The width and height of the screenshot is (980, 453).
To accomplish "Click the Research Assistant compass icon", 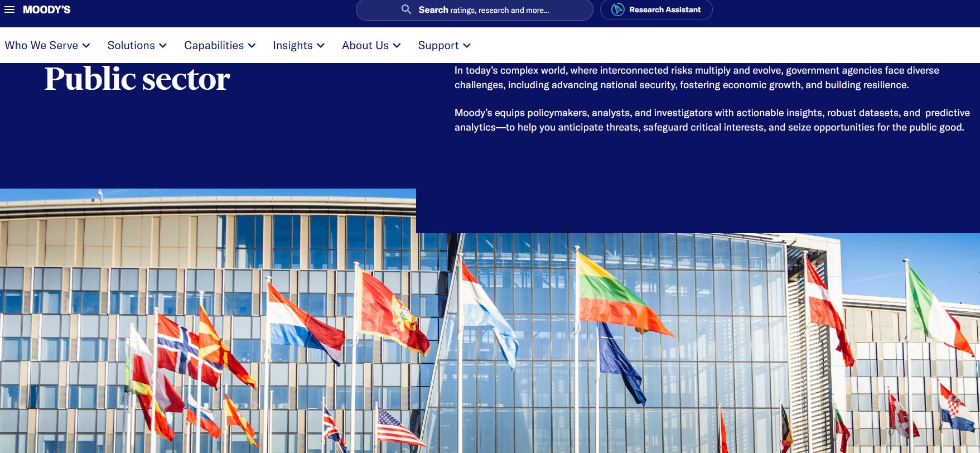I will [x=617, y=9].
